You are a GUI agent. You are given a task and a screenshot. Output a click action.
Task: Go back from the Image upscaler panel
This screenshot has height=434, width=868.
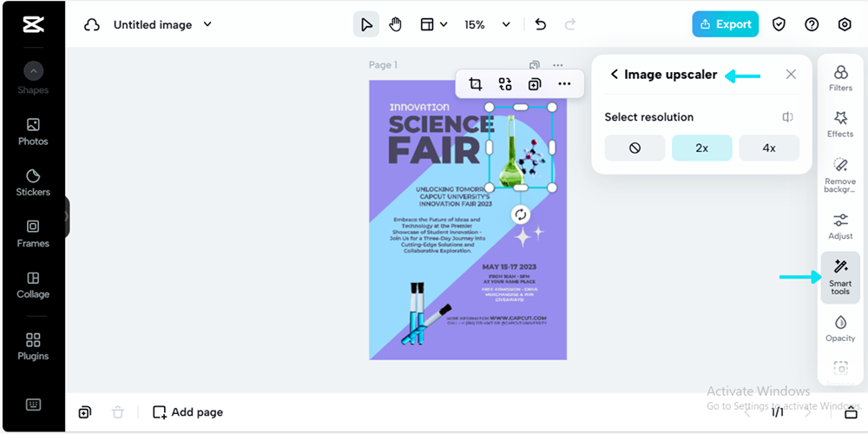point(614,74)
